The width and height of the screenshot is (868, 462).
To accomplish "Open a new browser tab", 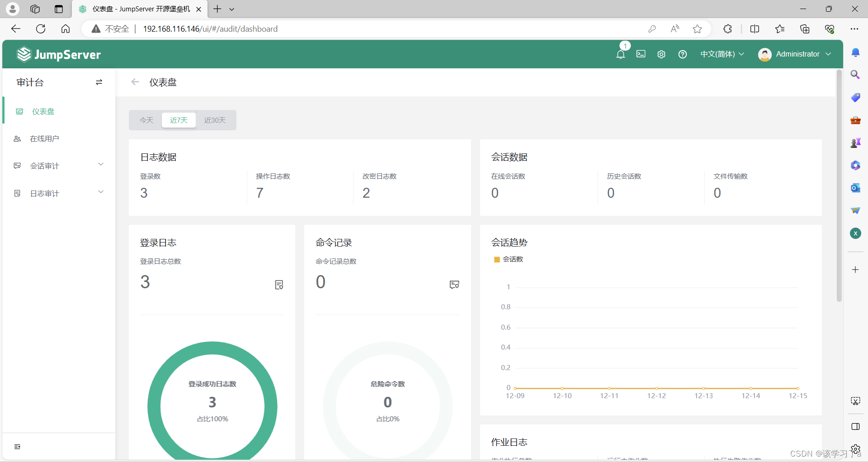I will pos(217,9).
